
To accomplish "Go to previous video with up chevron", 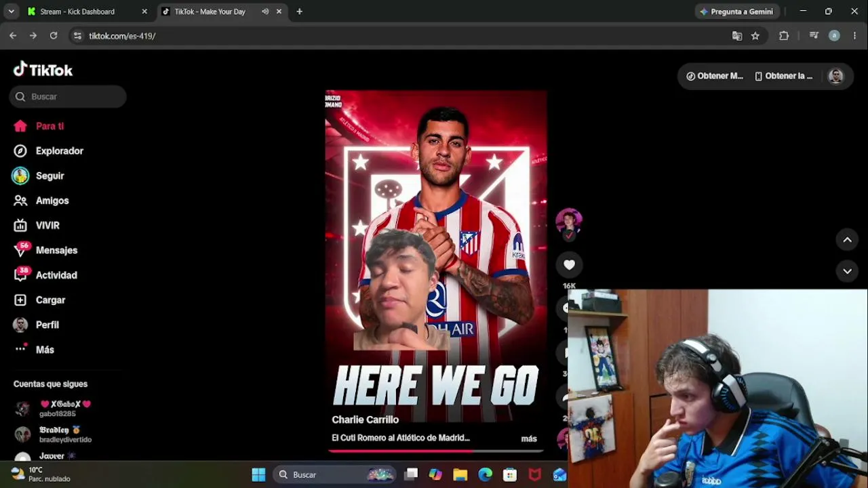I will [847, 240].
